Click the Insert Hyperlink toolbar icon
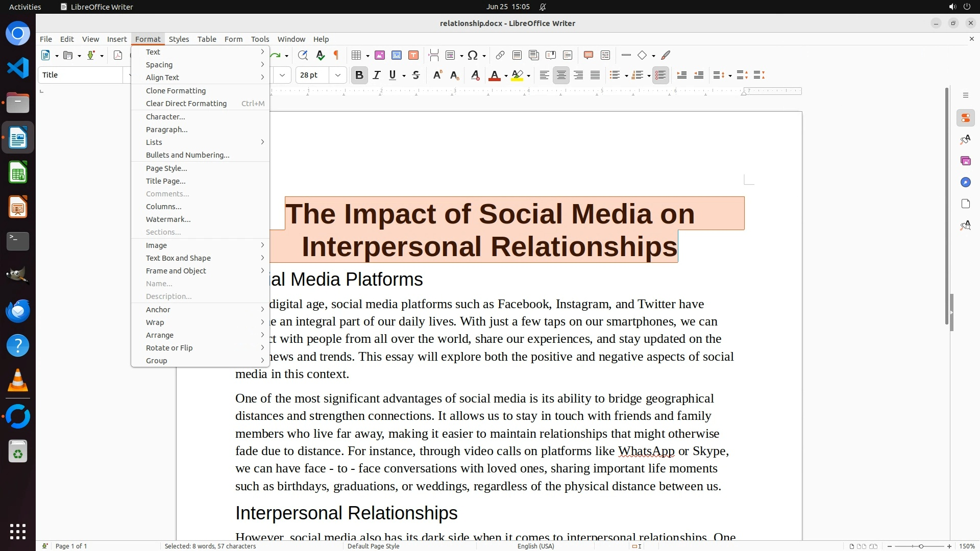 click(x=500, y=55)
